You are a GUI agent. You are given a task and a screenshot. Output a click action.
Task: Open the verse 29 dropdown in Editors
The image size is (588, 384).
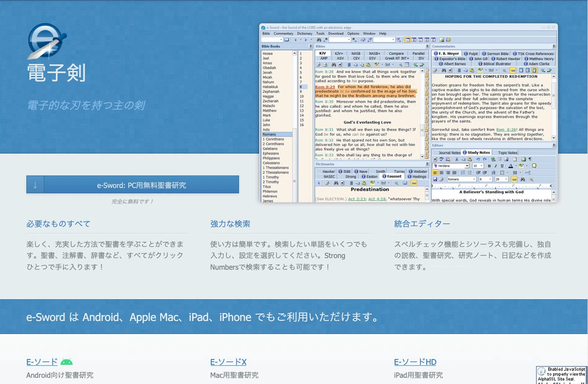[501, 179]
